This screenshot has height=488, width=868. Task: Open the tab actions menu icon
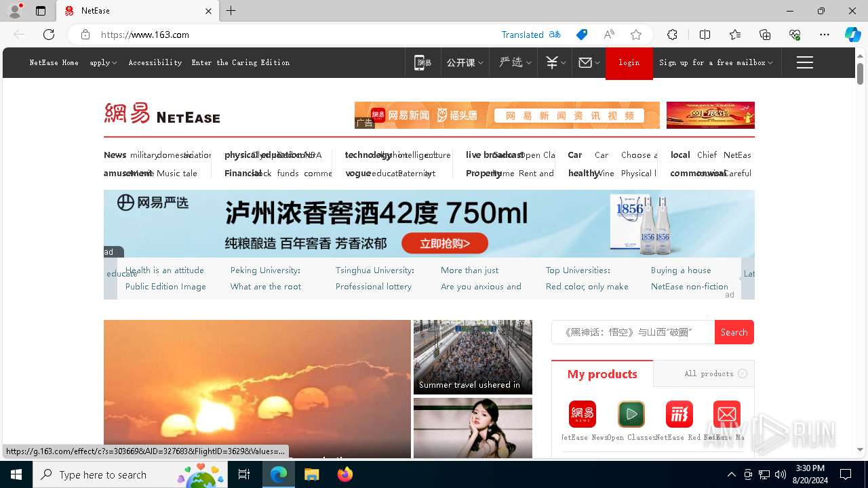point(41,11)
